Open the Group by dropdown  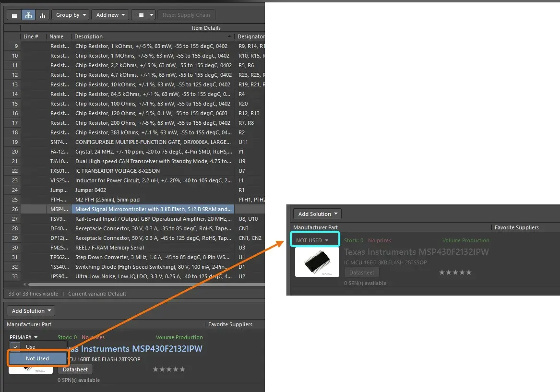(x=71, y=15)
